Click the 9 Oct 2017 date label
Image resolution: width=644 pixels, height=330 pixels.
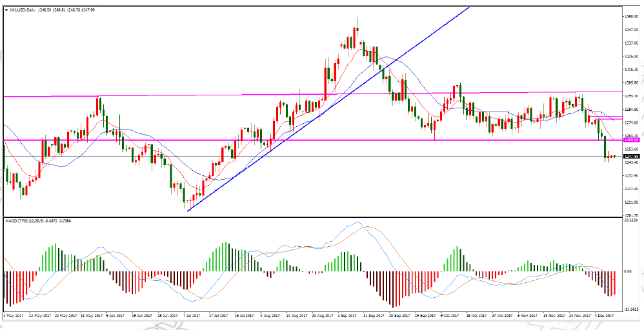pyautogui.click(x=450, y=316)
